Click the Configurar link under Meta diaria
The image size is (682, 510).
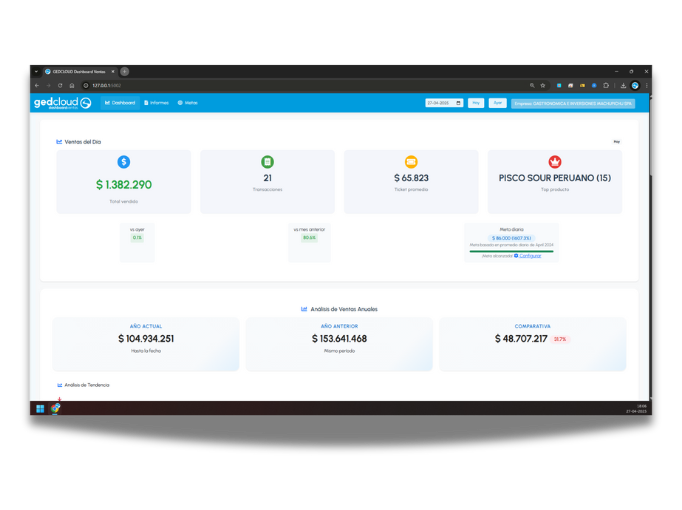529,256
